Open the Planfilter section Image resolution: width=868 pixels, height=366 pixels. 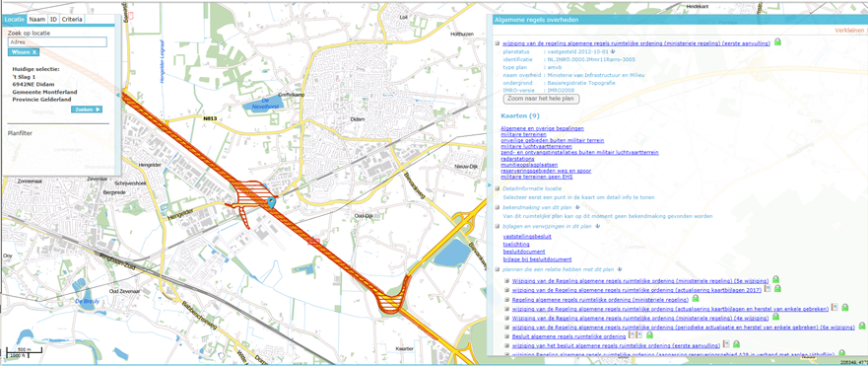tap(20, 133)
